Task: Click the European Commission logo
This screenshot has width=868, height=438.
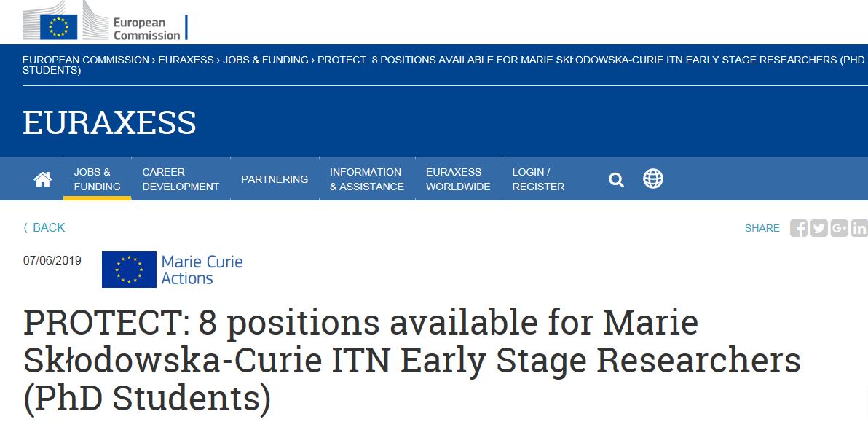Action: tap(106, 23)
